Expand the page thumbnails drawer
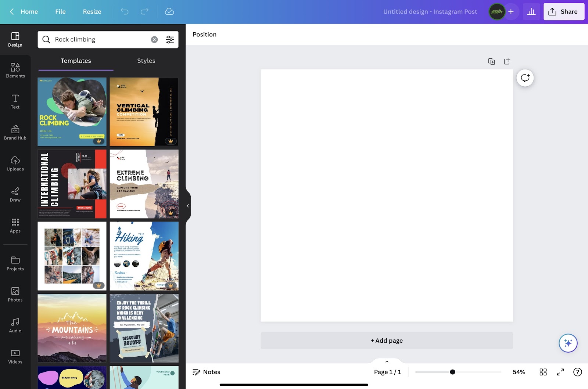The height and width of the screenshot is (389, 588). point(387,361)
